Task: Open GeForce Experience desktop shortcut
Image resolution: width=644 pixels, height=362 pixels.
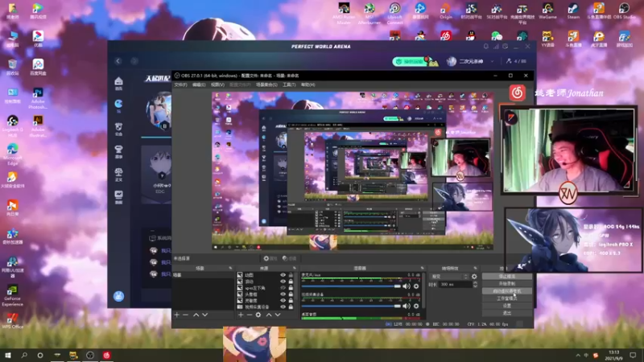Action: [12, 295]
